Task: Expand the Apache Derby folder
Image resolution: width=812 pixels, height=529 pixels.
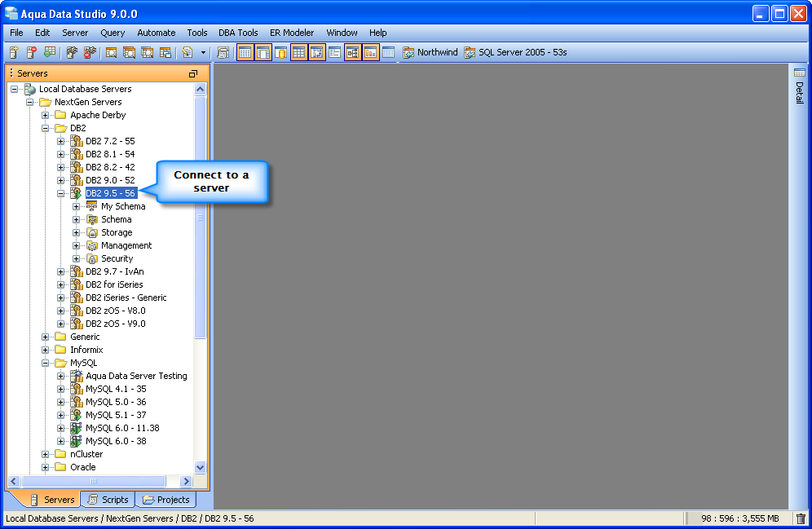Action: click(46, 115)
